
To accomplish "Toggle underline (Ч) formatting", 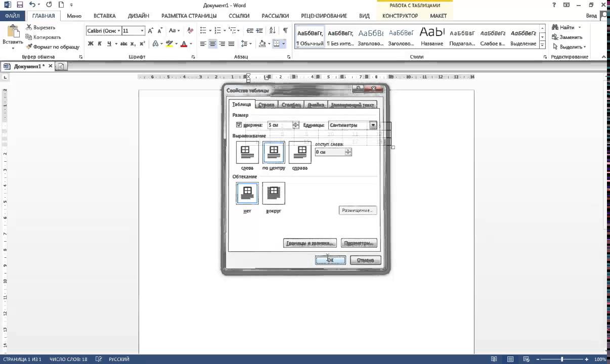I will click(x=109, y=44).
